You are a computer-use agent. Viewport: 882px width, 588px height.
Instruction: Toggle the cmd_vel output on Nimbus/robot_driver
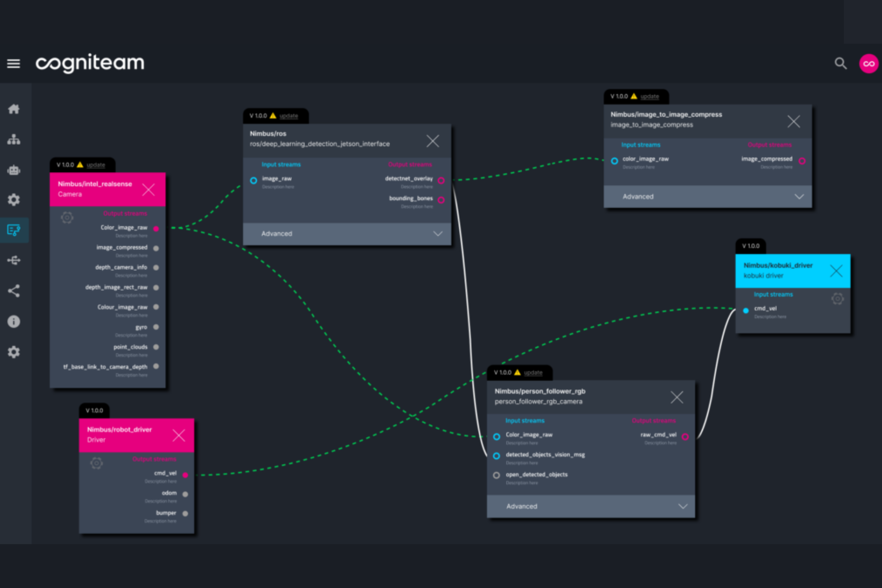coord(185,474)
